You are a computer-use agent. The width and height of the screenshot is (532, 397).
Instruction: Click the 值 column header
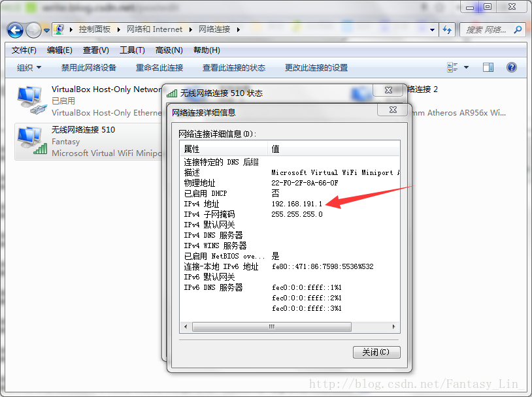(x=334, y=149)
